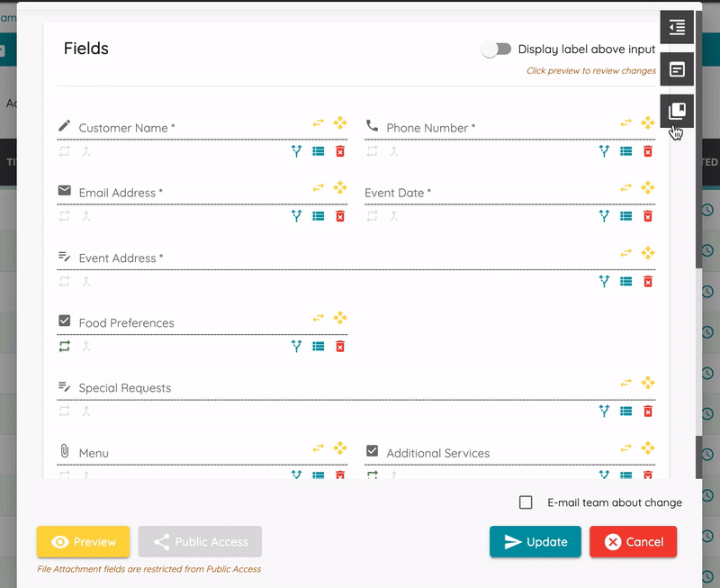Toggle repeat icon under Food Preferences

(x=64, y=346)
